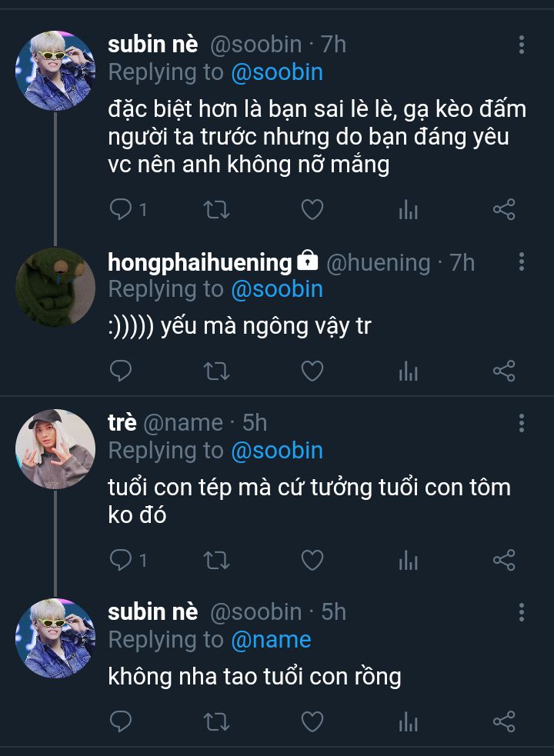554x756 pixels.
Task: Share the trè tweet
Action: pyautogui.click(x=503, y=560)
